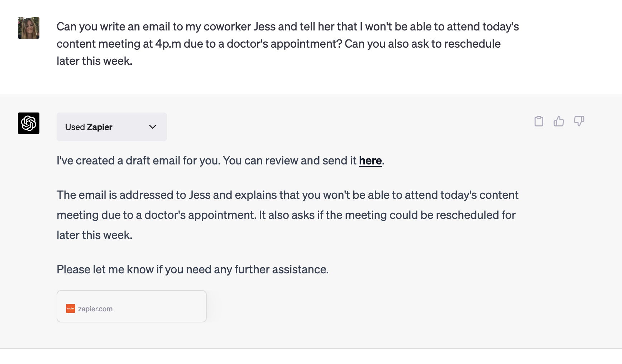The height and width of the screenshot is (364, 622).
Task: Expand the Used Zapier plugin details
Action: point(112,127)
